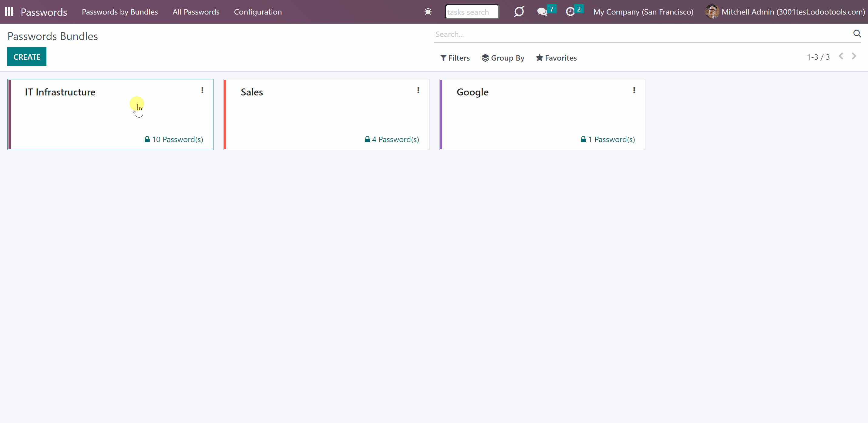Go to previous page arrow
This screenshot has height=423, width=868.
(x=841, y=56)
